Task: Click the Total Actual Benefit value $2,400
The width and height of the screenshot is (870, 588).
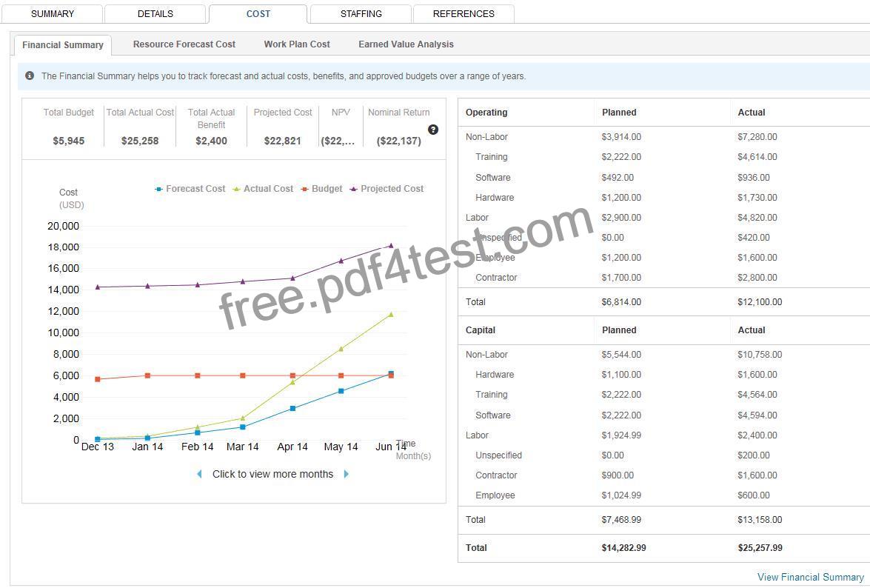Action: pos(212,141)
